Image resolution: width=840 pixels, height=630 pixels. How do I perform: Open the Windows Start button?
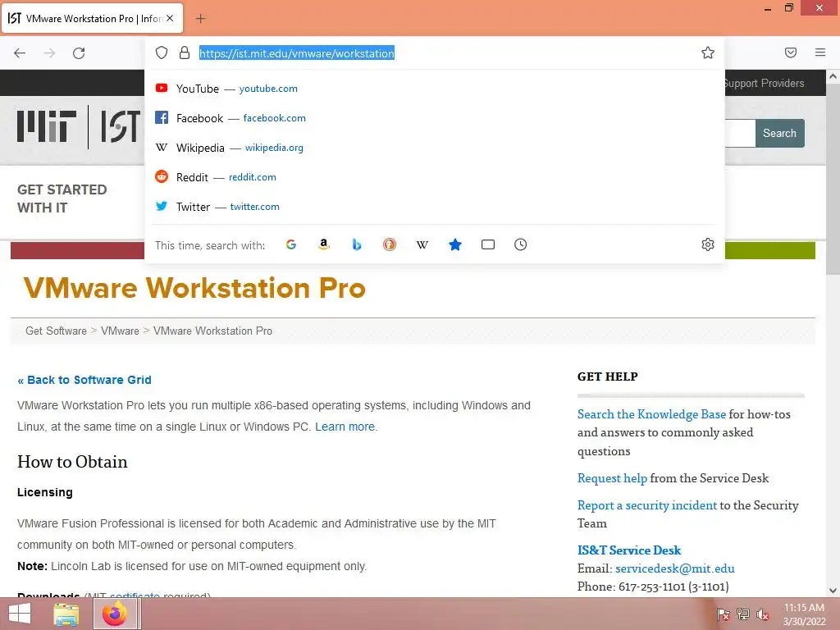pyautogui.click(x=20, y=614)
